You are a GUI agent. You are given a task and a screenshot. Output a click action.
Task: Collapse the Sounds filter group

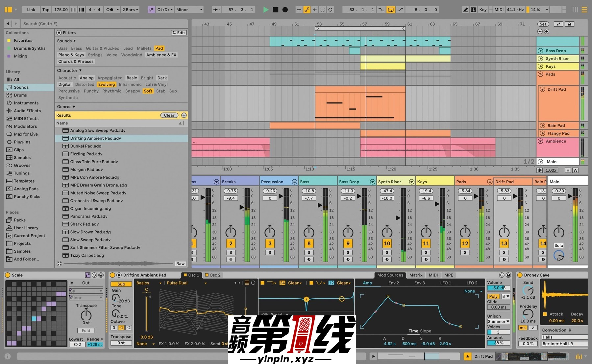(66, 41)
